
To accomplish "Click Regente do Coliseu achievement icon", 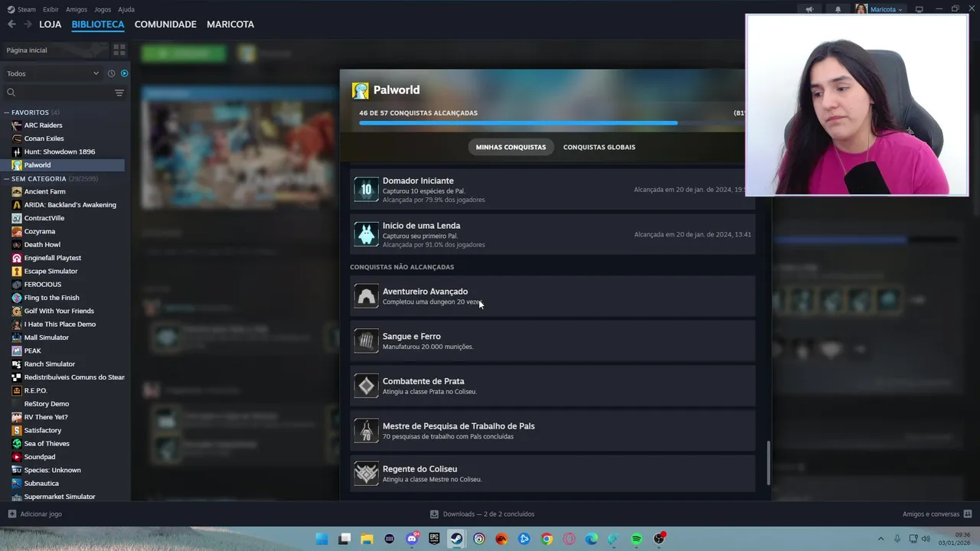I will click(366, 474).
